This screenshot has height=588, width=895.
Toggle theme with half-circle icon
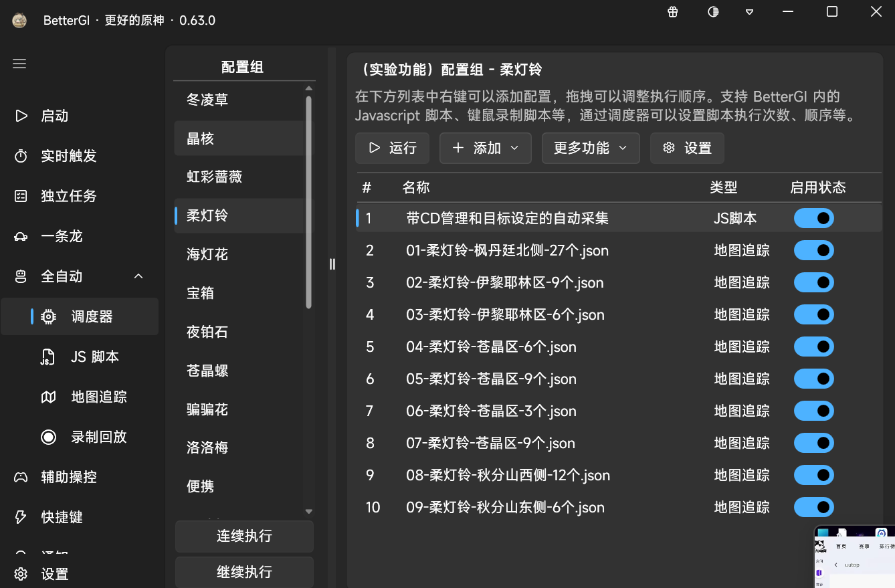pos(713,11)
